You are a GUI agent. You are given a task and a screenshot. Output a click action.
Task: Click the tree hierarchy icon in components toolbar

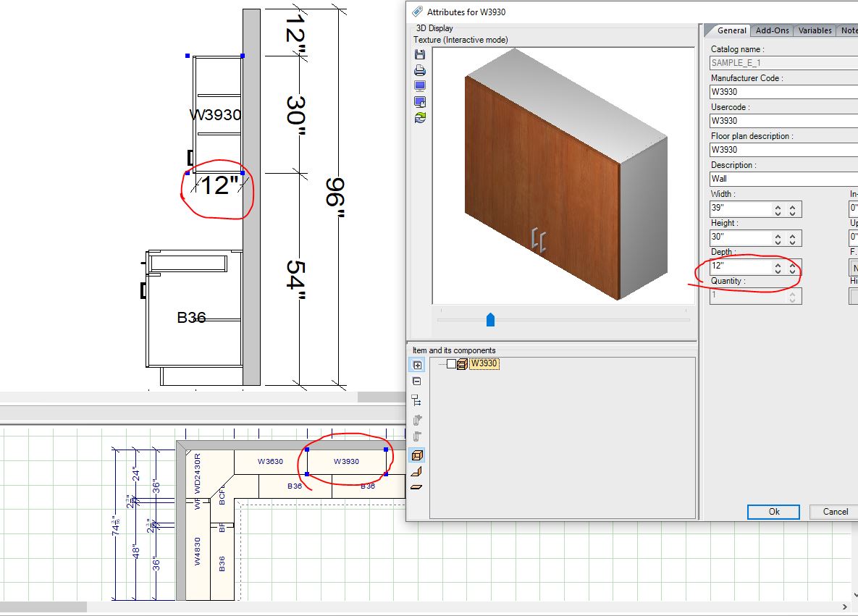[x=417, y=400]
